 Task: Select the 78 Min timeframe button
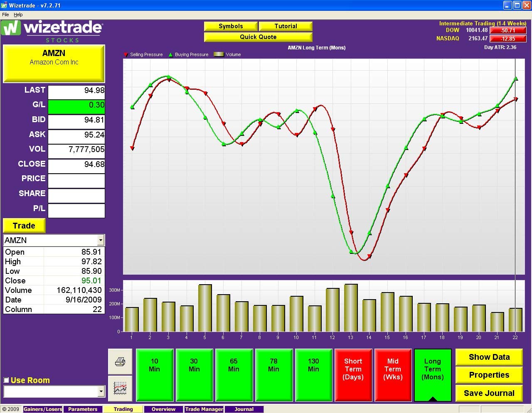tap(273, 375)
